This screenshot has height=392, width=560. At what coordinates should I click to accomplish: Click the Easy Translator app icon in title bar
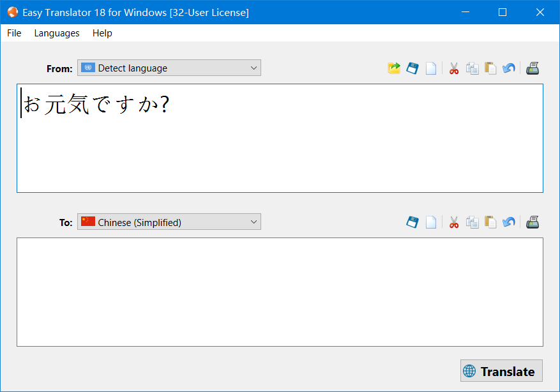pyautogui.click(x=13, y=12)
